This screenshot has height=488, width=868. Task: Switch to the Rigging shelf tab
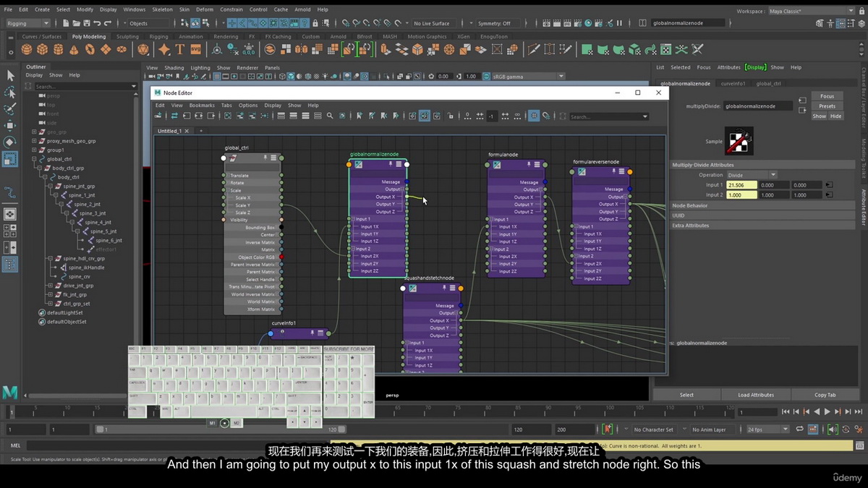[158, 36]
